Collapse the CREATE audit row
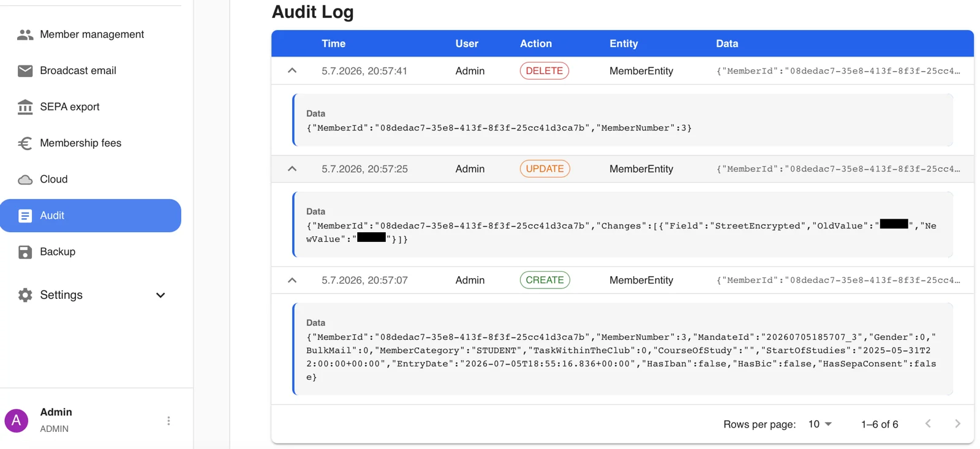The height and width of the screenshot is (449, 980). 292,281
